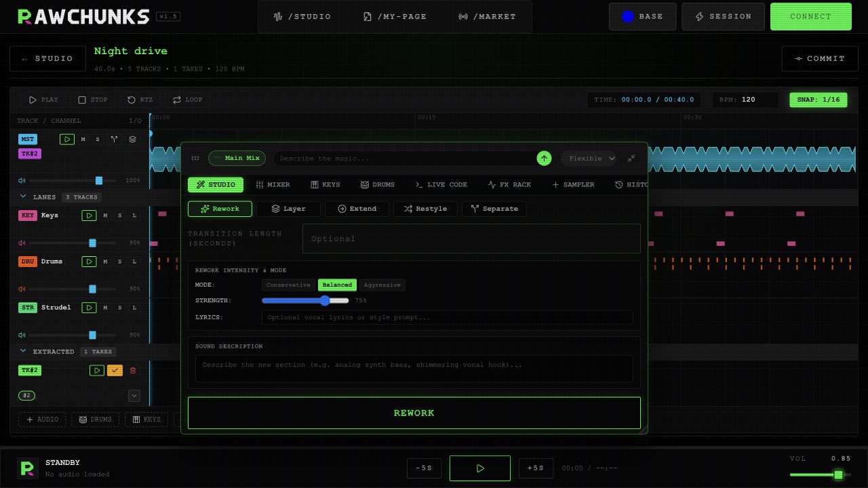Go to the /MARKET nav item

pos(488,16)
